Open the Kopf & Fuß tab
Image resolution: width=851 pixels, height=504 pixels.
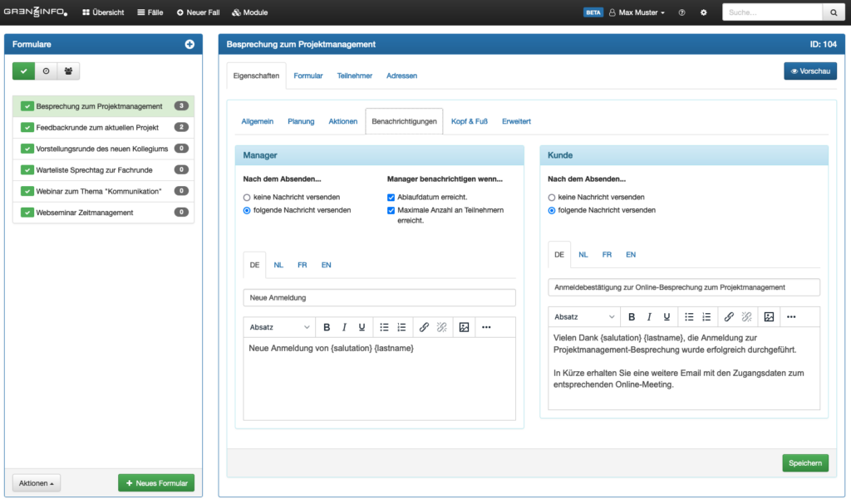pyautogui.click(x=469, y=121)
